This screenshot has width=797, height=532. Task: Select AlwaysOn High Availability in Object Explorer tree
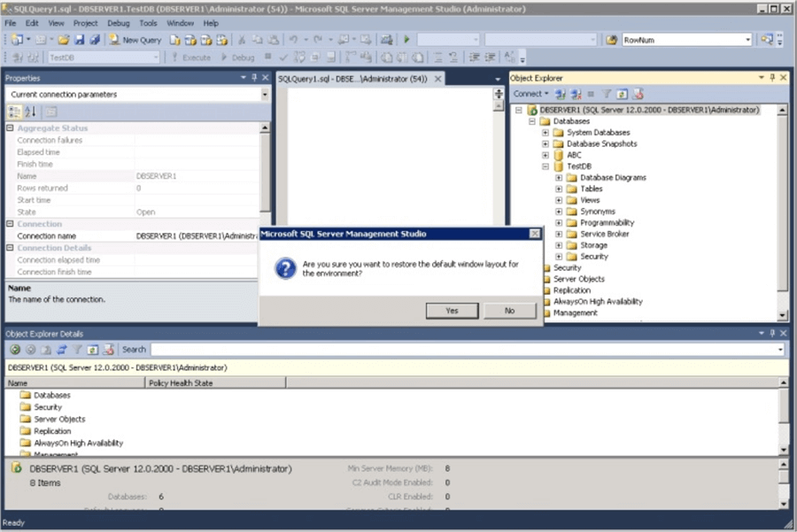(598, 301)
